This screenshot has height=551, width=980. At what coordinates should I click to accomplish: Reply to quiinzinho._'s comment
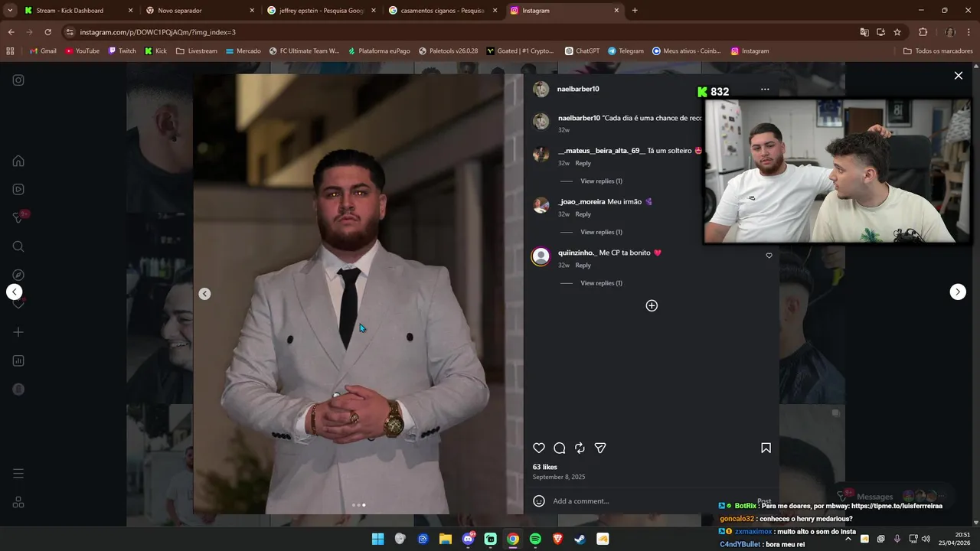coord(583,265)
